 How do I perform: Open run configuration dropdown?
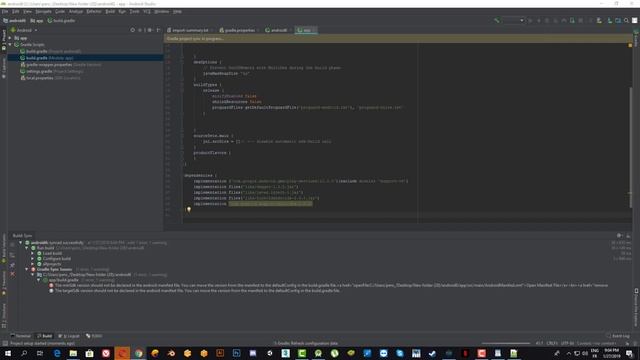pos(513,20)
